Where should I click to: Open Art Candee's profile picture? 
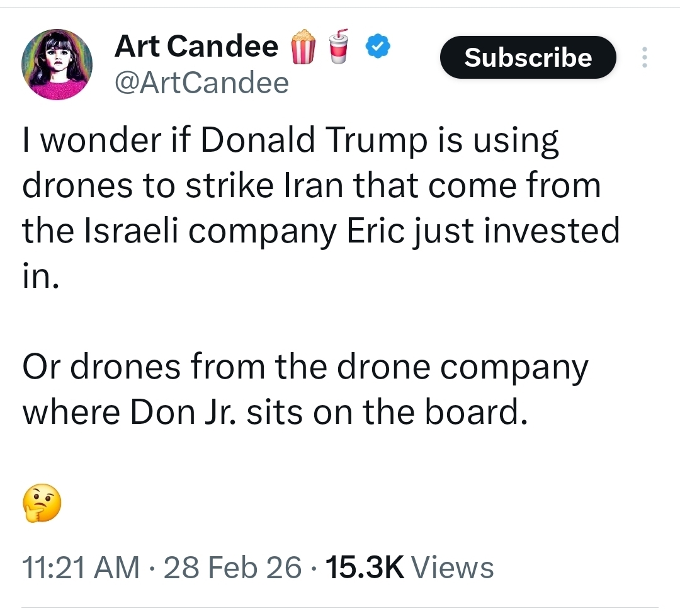click(57, 64)
